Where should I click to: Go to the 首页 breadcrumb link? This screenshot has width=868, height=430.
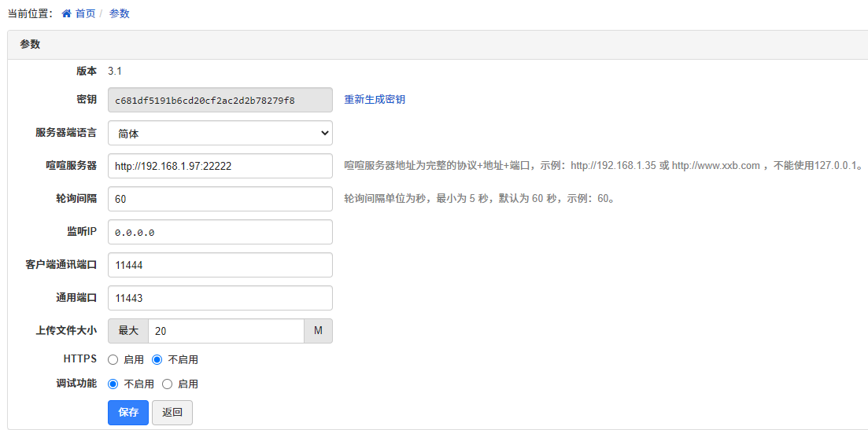point(85,13)
